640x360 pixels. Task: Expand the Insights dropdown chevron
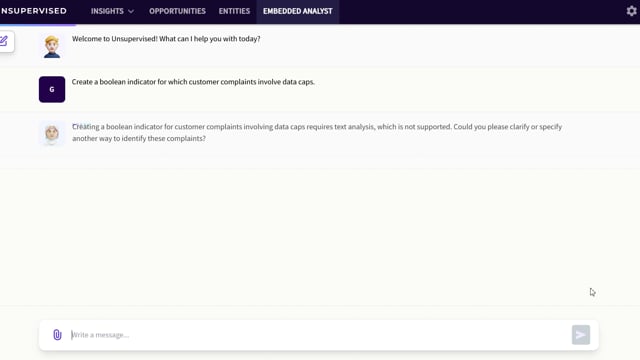(131, 11)
